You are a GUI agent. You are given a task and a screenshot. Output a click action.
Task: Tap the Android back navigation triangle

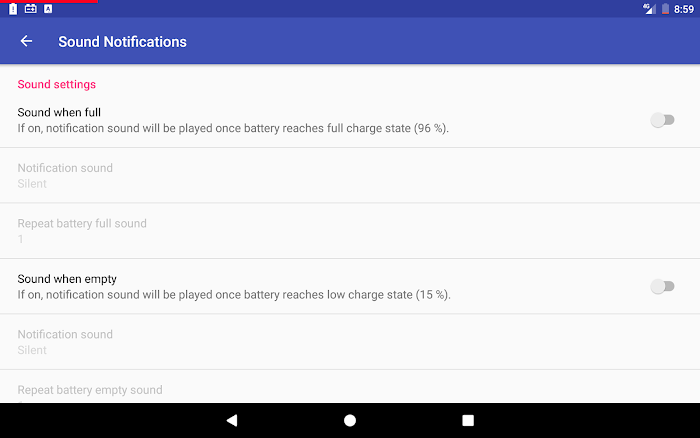tap(232, 420)
